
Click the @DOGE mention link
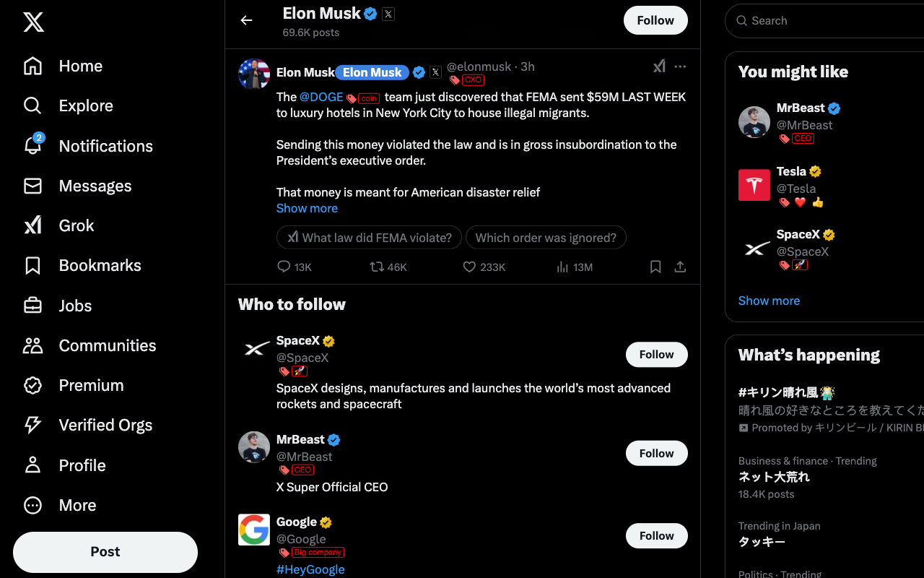[x=321, y=97]
